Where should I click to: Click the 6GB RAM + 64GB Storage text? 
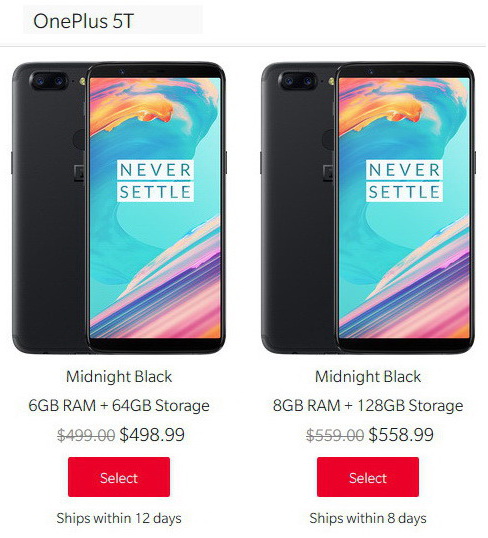click(x=119, y=406)
